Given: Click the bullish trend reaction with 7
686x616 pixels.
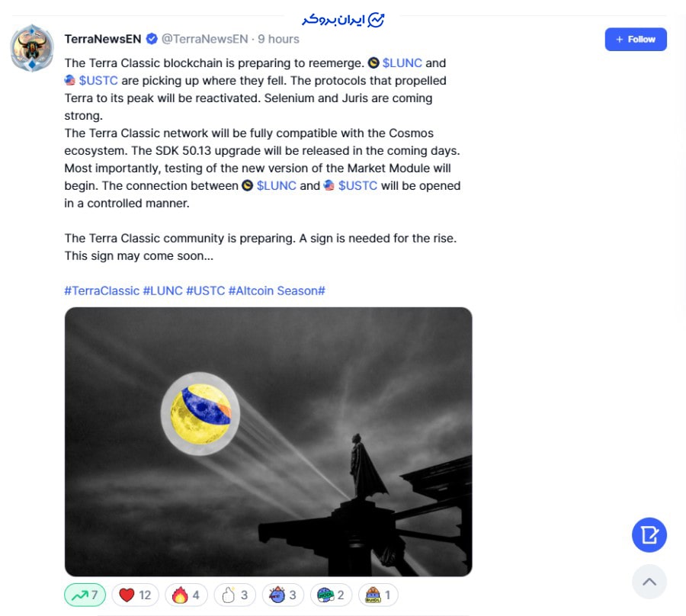Looking at the screenshot, I should 85,595.
